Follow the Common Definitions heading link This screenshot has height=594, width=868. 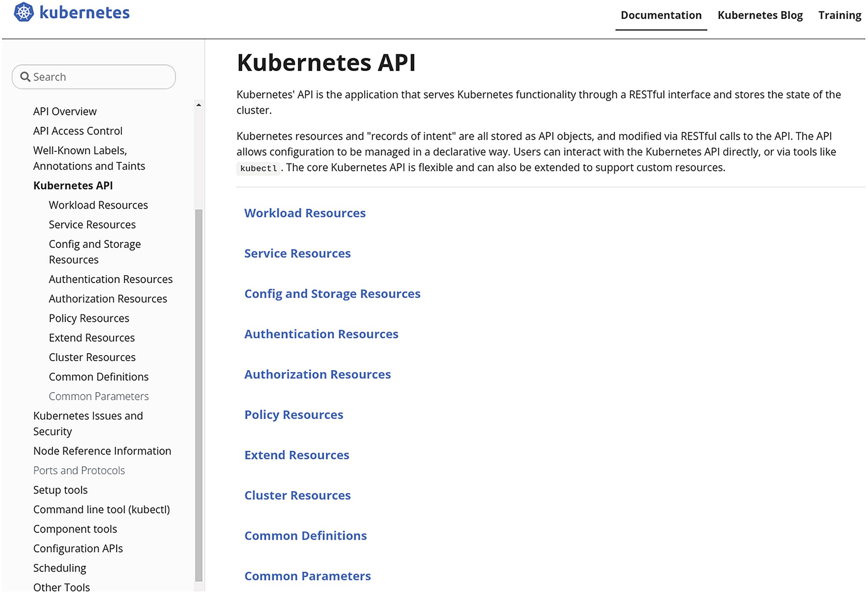(x=305, y=536)
